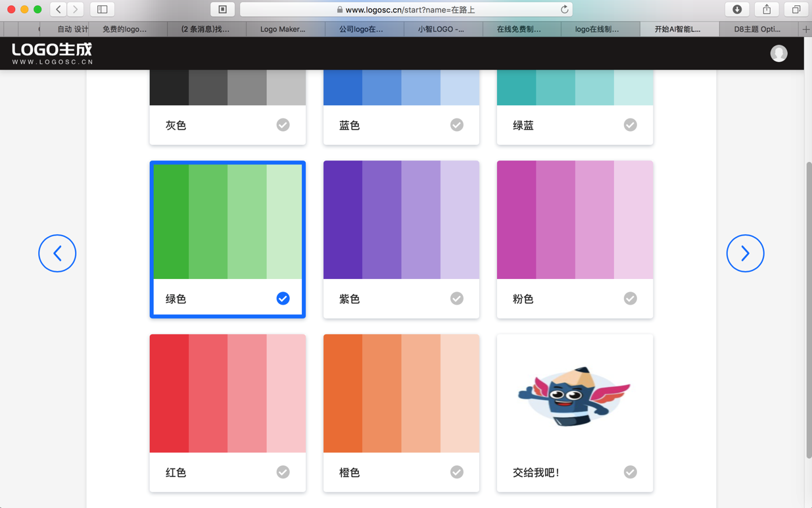Switch to the Logo Maker tab
The width and height of the screenshot is (812, 508).
(285, 29)
